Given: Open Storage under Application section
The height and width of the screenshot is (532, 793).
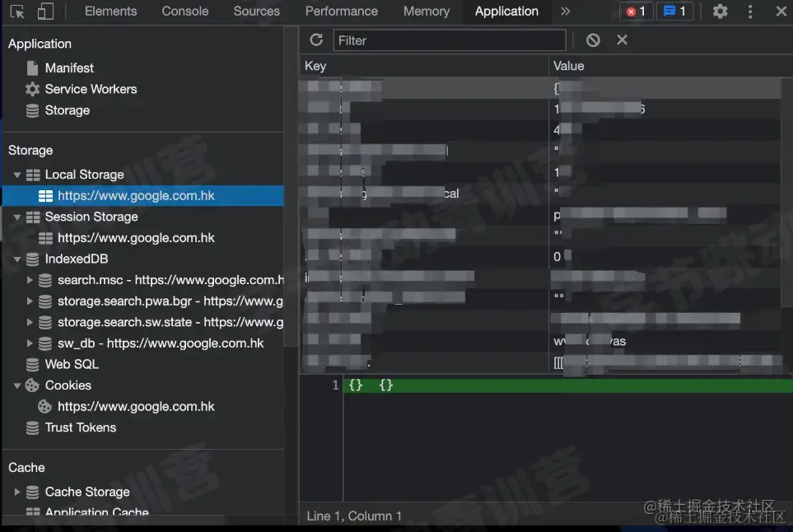Looking at the screenshot, I should click(x=68, y=110).
